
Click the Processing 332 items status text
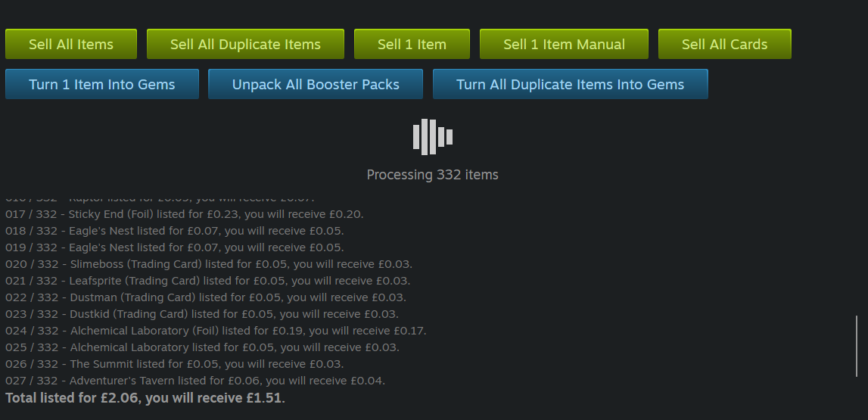[432, 175]
